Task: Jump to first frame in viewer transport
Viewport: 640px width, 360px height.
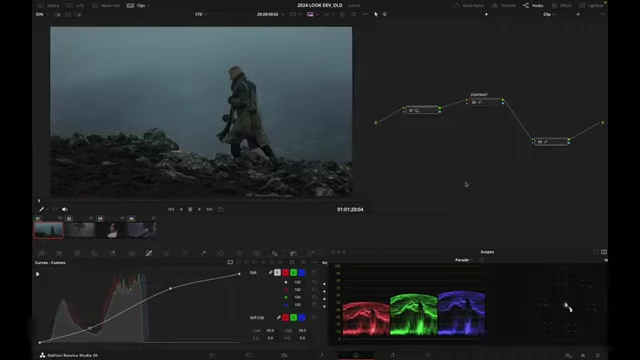Action: [171, 209]
